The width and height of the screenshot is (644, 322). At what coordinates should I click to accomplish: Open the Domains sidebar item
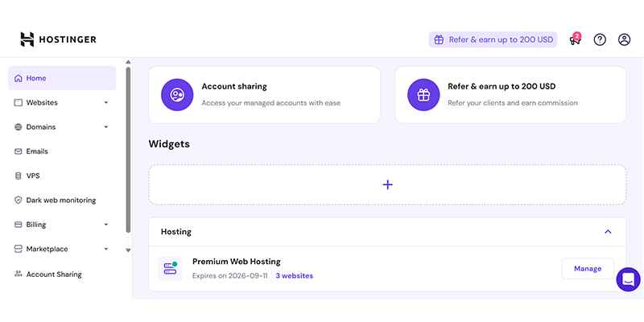62,127
